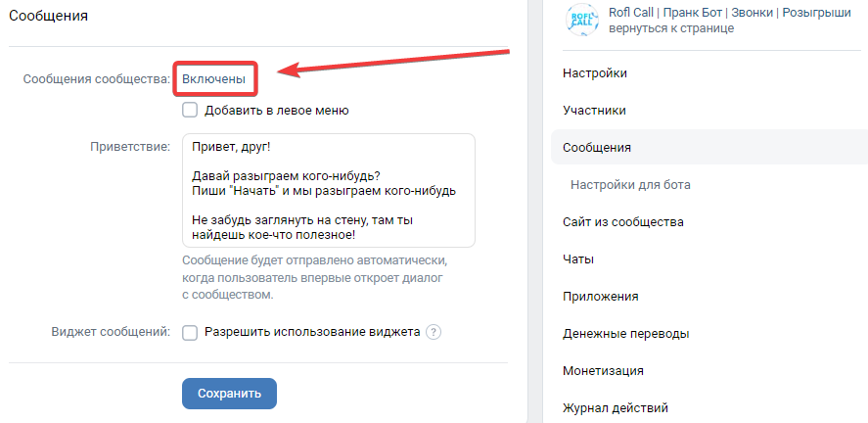Go to 'Чаты' section
Viewport: 868px width, 423px height.
(x=578, y=259)
